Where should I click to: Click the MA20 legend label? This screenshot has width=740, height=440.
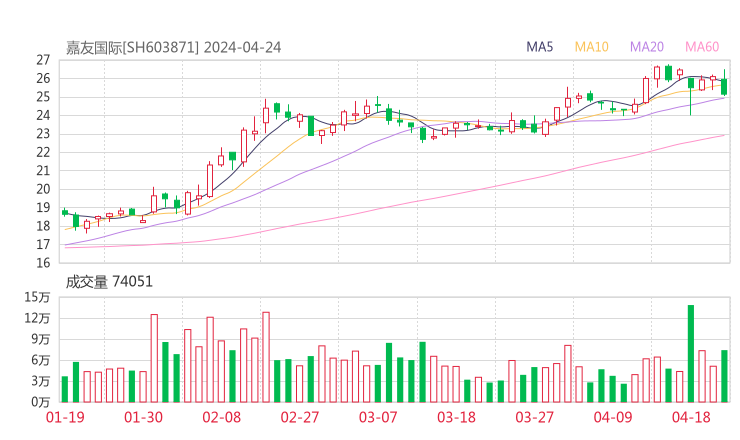pos(647,47)
